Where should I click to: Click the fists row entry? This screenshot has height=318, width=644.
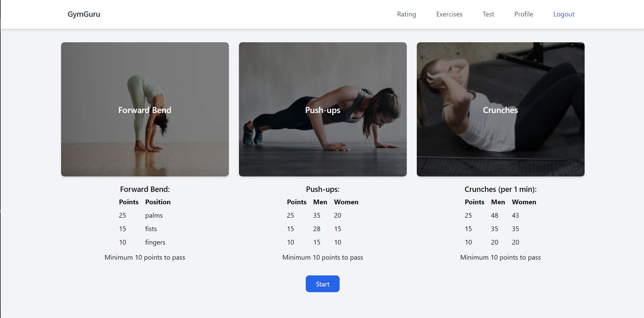click(151, 229)
